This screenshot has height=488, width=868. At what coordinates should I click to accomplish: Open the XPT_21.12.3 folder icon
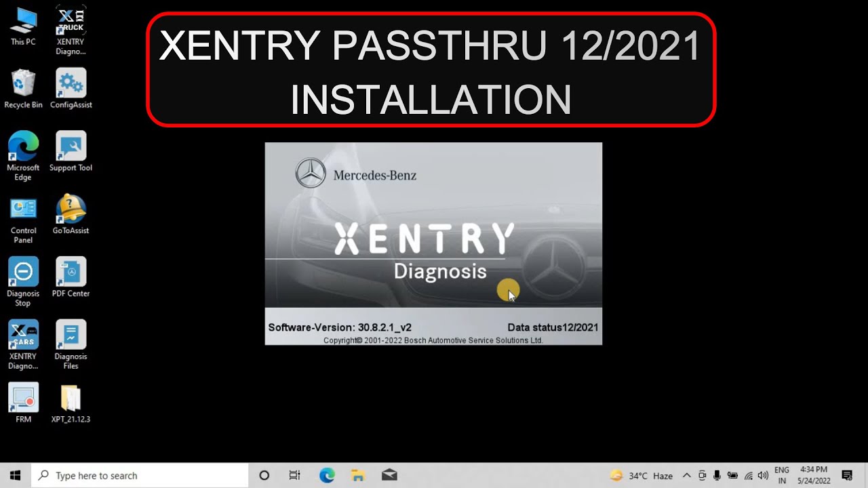click(x=71, y=403)
